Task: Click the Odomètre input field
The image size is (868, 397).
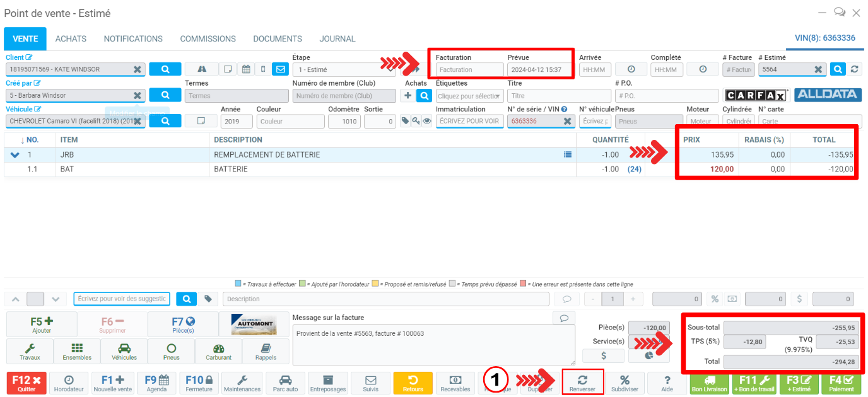Action: [x=344, y=122]
